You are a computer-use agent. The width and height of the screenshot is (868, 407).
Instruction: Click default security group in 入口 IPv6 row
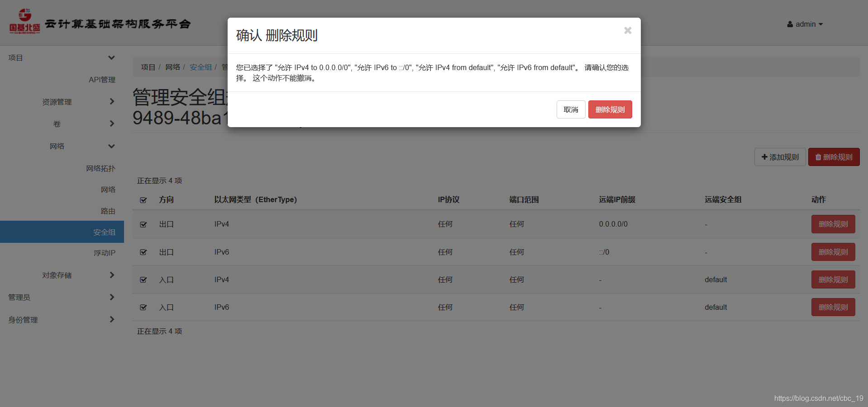coord(715,307)
